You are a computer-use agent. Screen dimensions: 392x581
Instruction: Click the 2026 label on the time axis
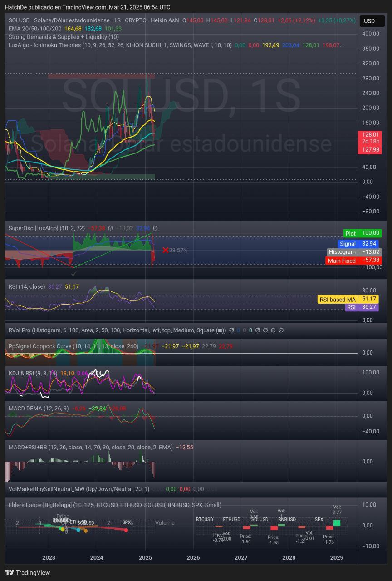coord(193,557)
